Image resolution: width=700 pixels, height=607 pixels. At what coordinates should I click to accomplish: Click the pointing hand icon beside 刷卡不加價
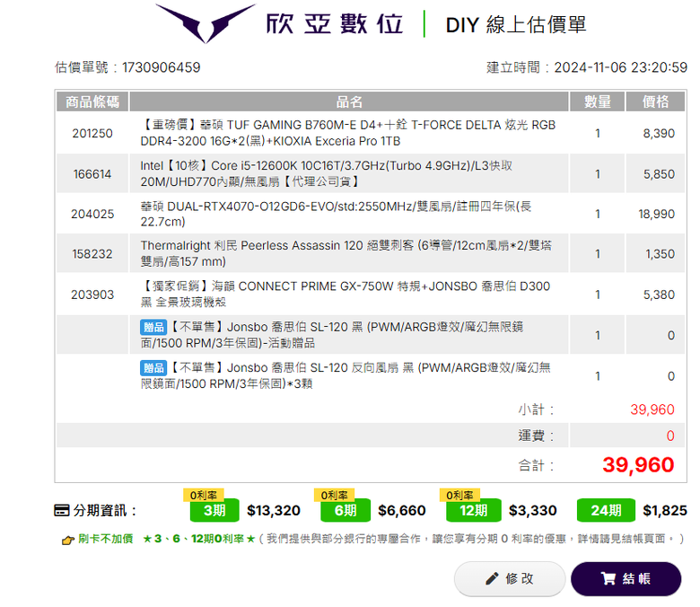pos(68,540)
